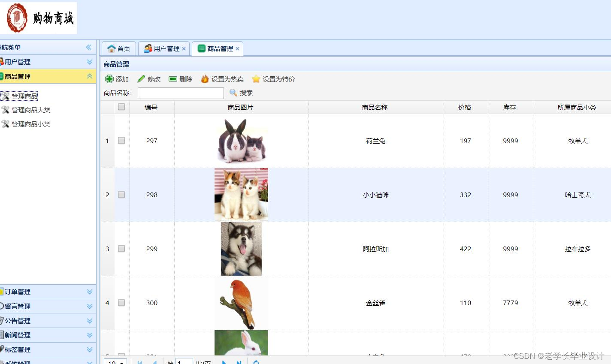Close the 商品管理 tab with its x

pyautogui.click(x=237, y=49)
